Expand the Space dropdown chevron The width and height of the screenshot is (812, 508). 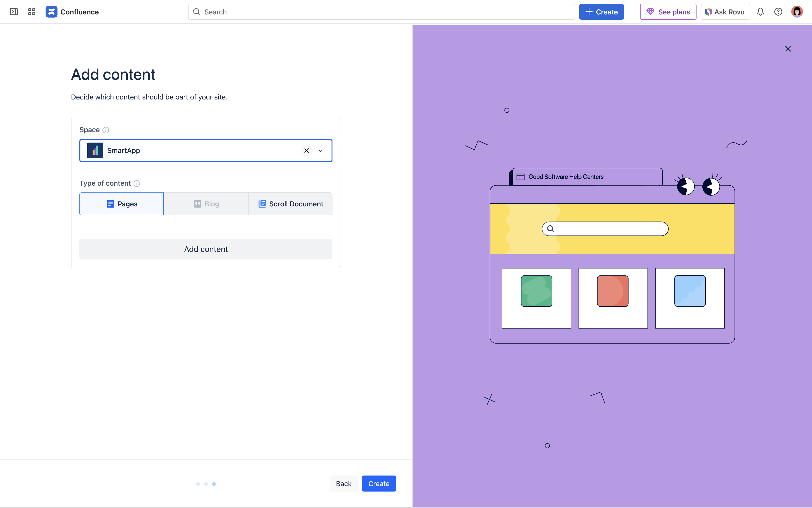[321, 151]
